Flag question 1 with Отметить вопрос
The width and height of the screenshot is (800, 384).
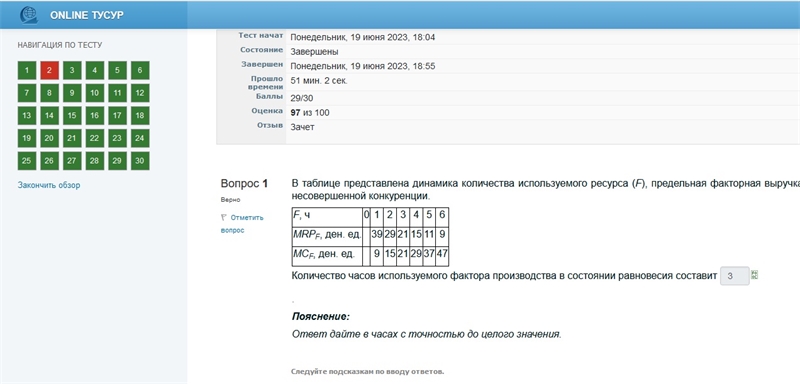[x=242, y=224]
